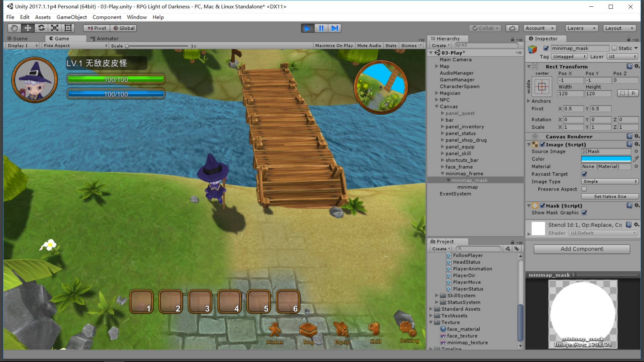The image size is (644, 362).
Task: Open Material object picker circle
Action: click(636, 166)
